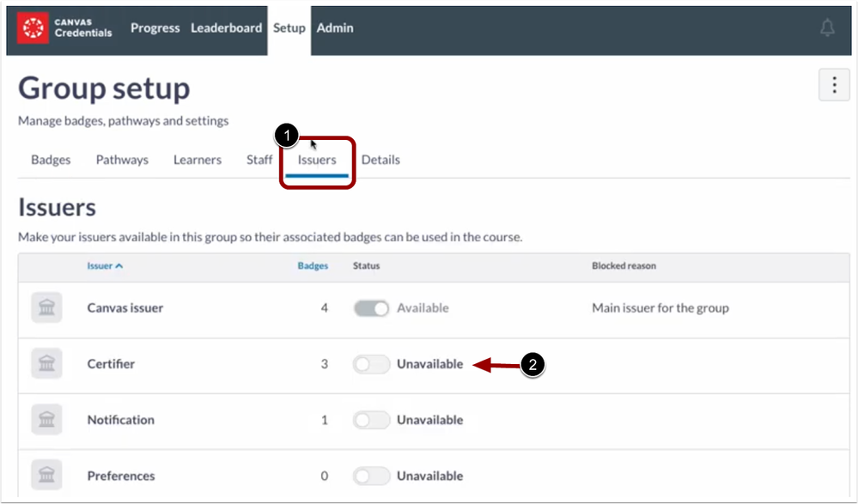Viewport: 858px width, 504px height.
Task: Toggle the Canvas issuer availability switch
Action: tap(371, 307)
